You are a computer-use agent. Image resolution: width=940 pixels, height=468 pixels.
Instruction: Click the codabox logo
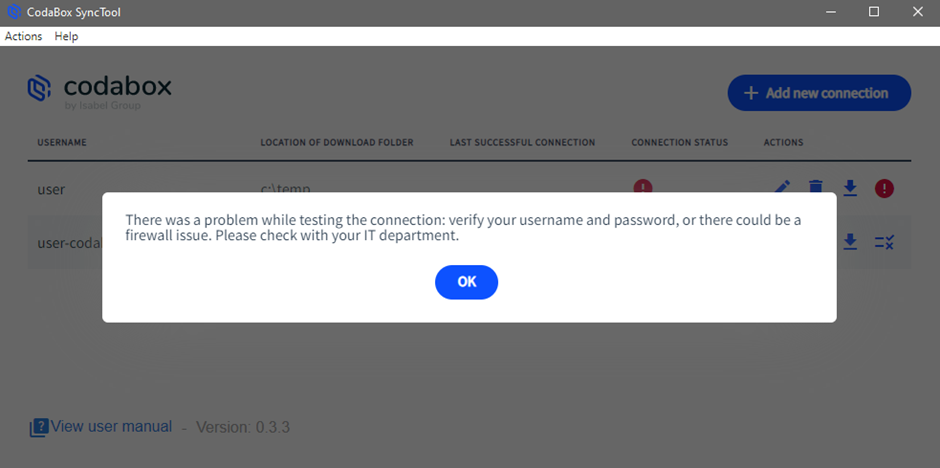[100, 92]
